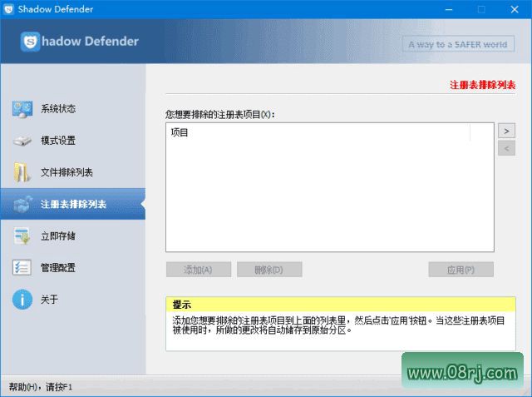Click the 管理配置 checklist icon

[22, 268]
